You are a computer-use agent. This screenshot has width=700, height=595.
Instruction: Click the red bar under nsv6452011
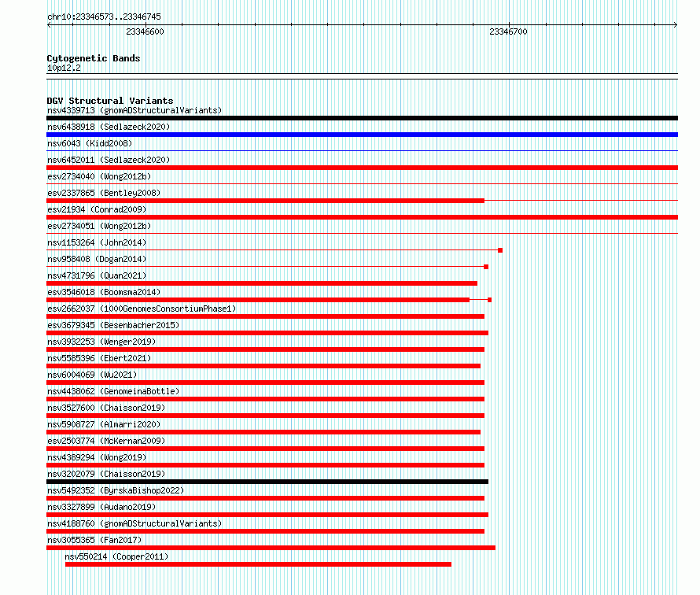(x=362, y=168)
